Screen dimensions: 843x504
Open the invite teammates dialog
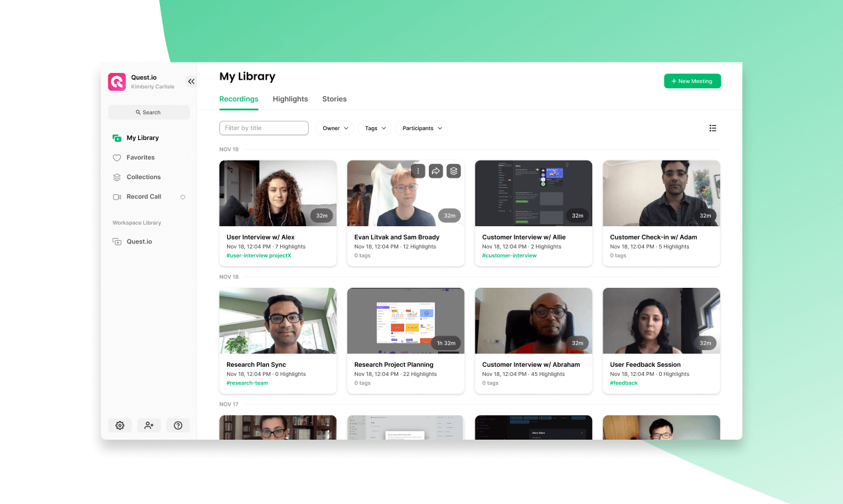click(x=149, y=425)
